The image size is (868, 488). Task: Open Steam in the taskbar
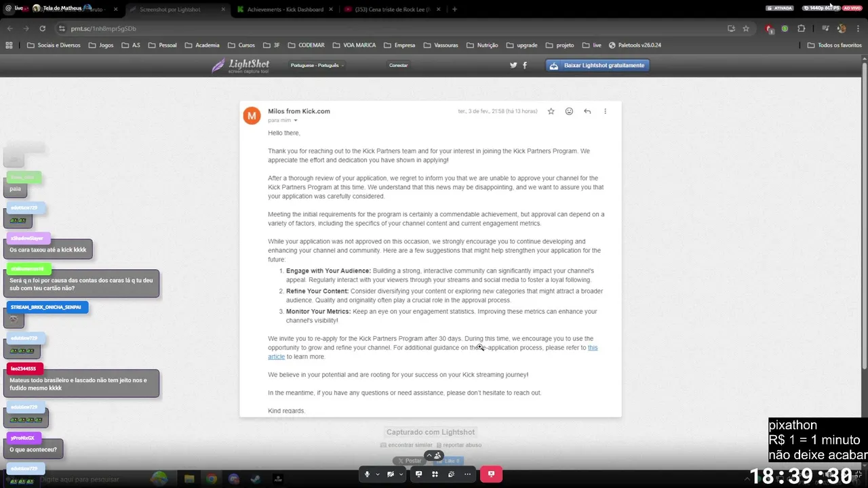point(256,479)
